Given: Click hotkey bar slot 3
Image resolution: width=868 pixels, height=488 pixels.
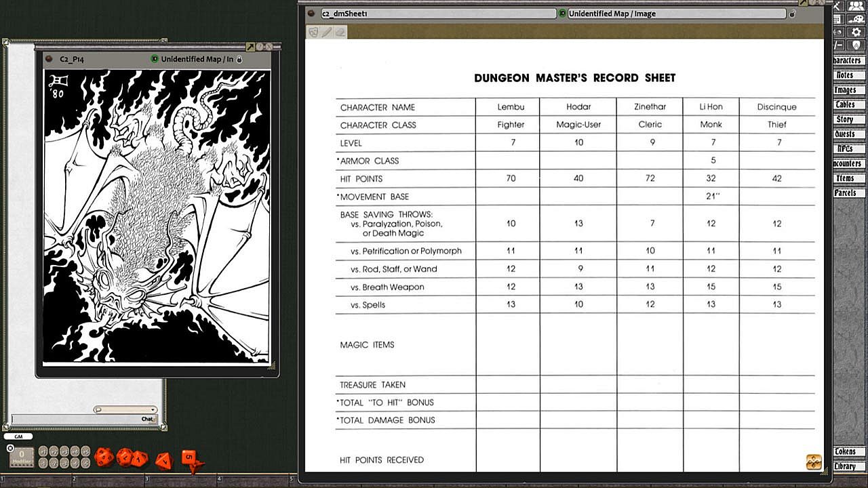Looking at the screenshot, I should tap(180, 481).
